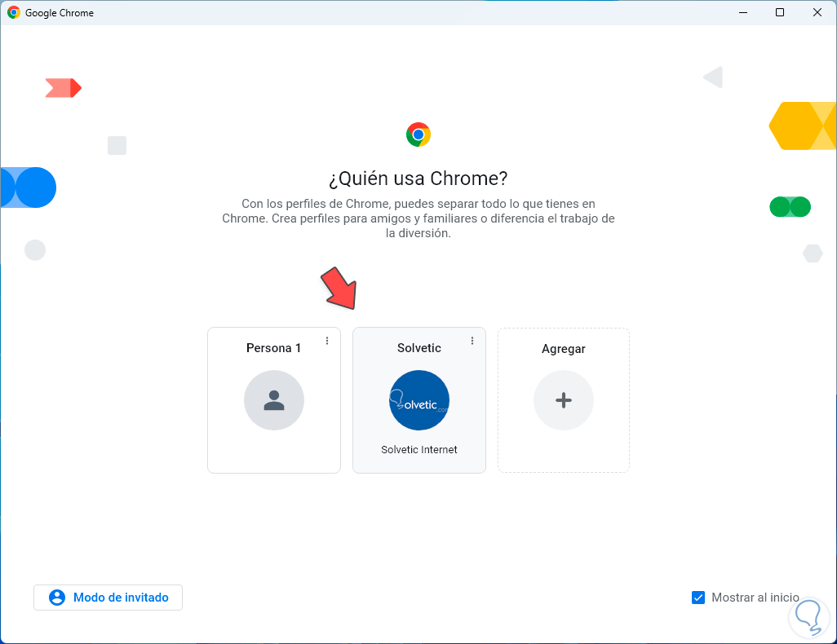Screen dimensions: 837x644
Task: Click the Chrome icon in title bar
Action: pyautogui.click(x=14, y=12)
